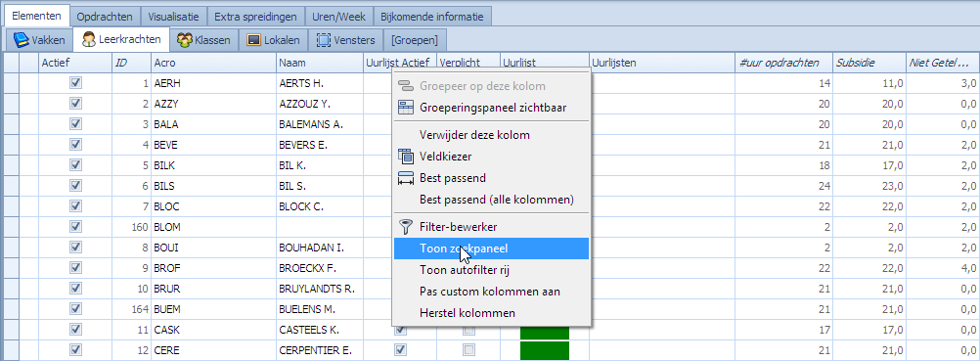
Task: Select the name cell BUELENS M.
Action: click(x=320, y=309)
